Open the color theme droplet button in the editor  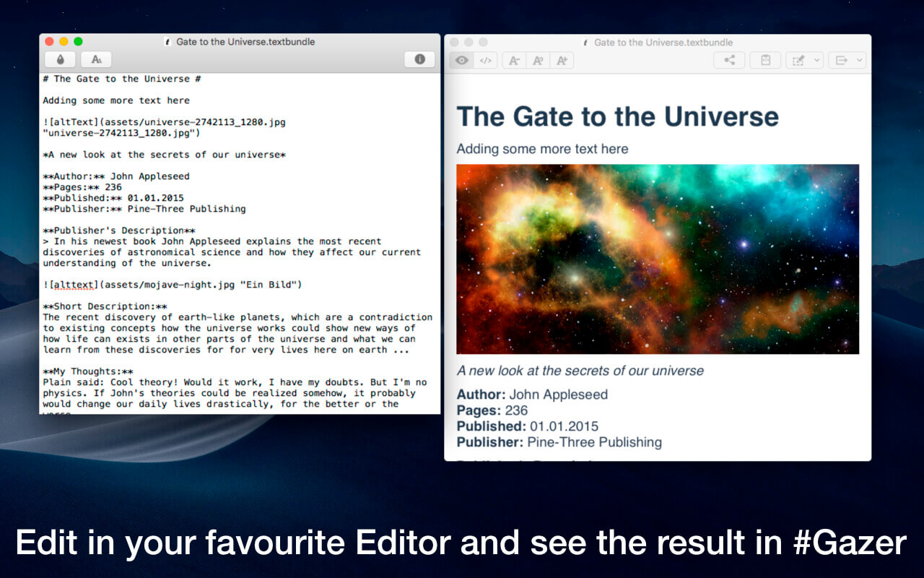(60, 60)
